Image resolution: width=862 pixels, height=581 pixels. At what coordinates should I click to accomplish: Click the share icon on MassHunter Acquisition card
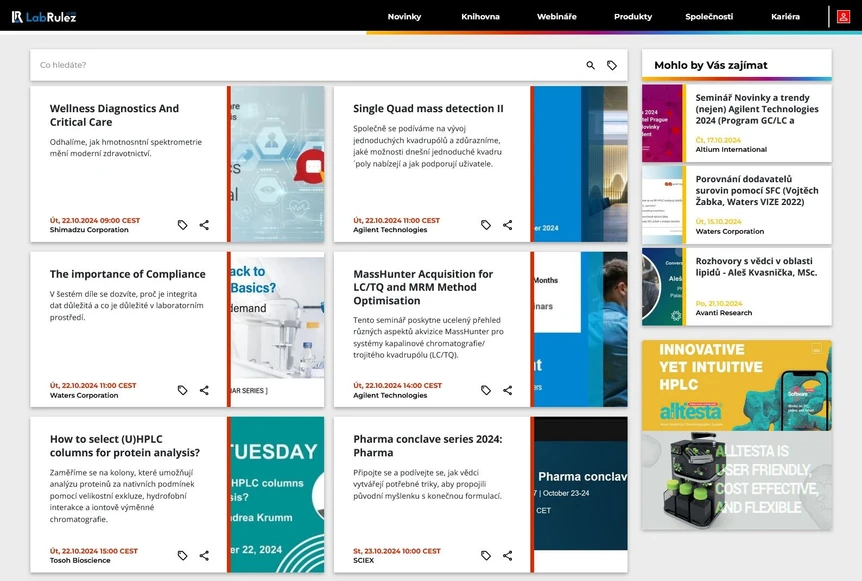click(x=507, y=390)
